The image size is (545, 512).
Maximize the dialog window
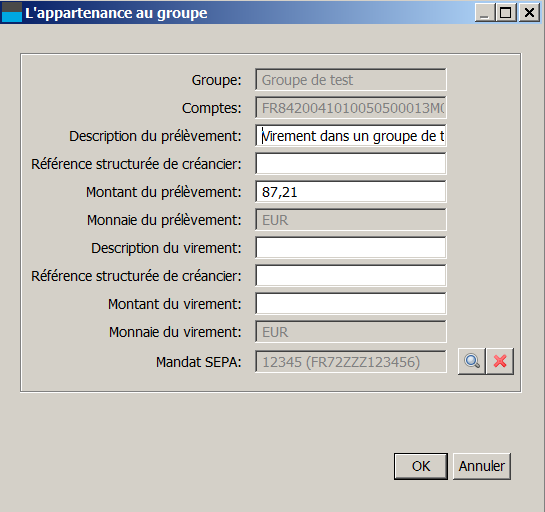click(506, 13)
